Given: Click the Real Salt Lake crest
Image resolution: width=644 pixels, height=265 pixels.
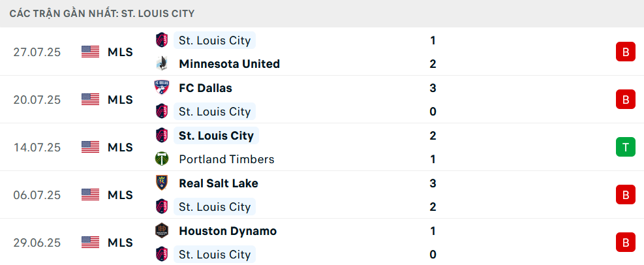Looking at the screenshot, I should coord(161,183).
